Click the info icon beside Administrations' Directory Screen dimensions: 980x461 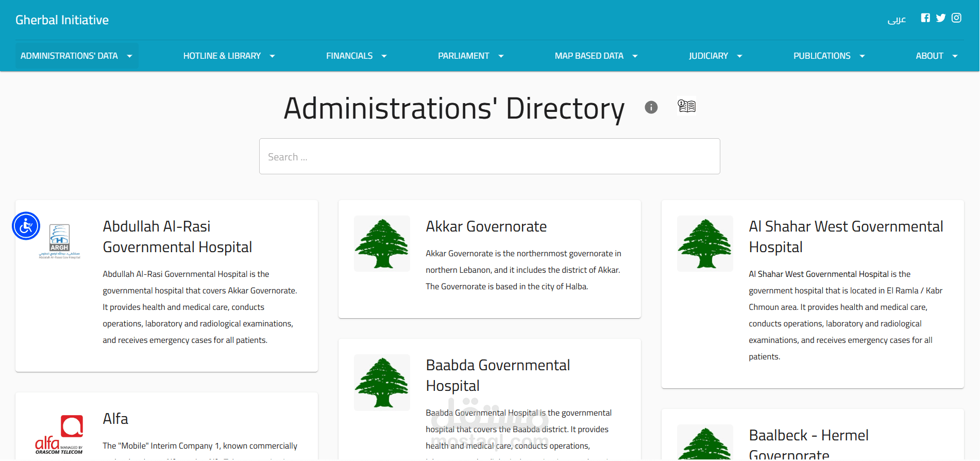tap(651, 107)
